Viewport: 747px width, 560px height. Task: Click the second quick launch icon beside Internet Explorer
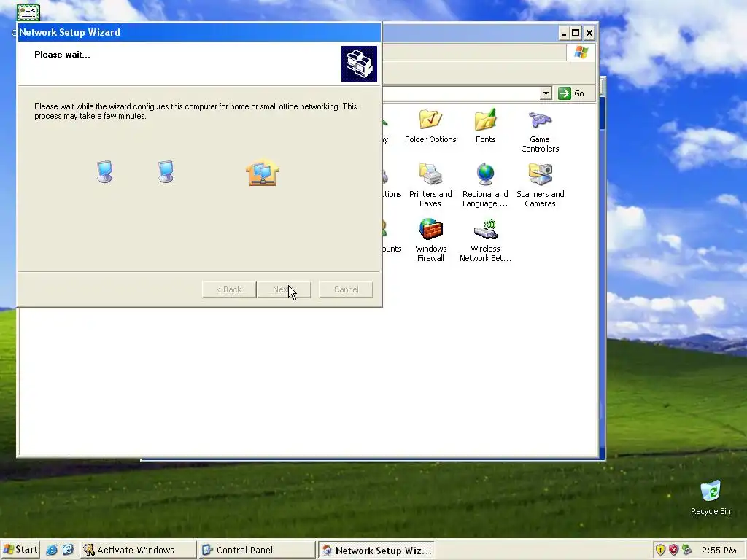[x=68, y=550]
